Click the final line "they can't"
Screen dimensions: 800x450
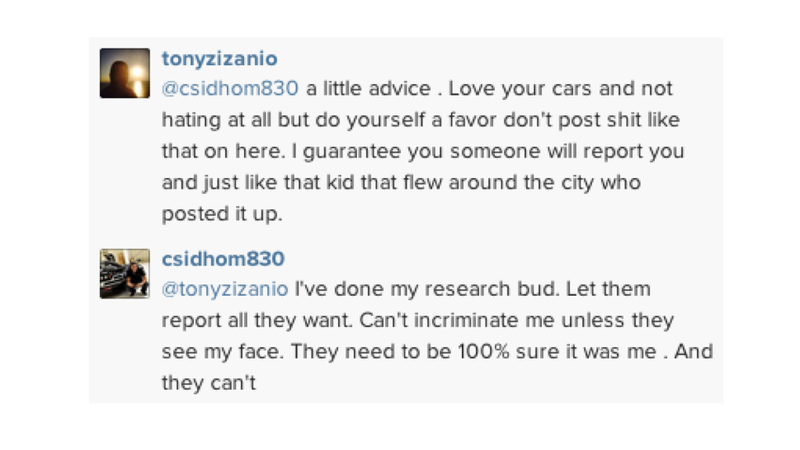[x=209, y=383]
